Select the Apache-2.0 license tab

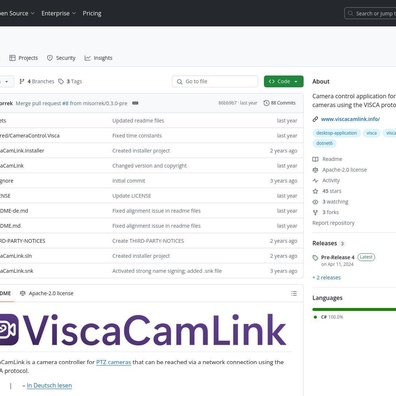[x=47, y=293]
